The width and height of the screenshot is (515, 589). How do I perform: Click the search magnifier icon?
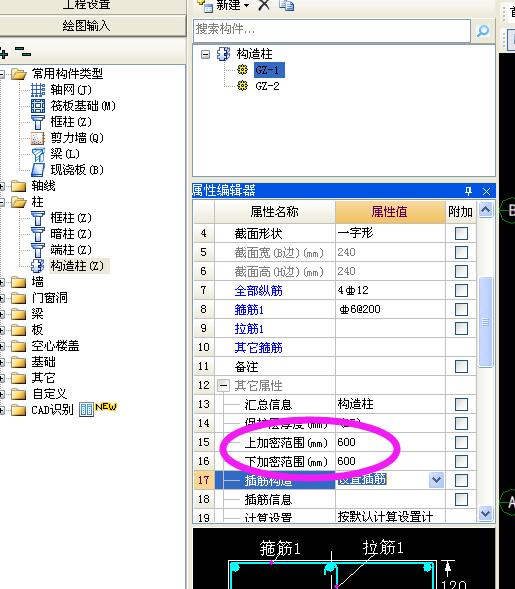click(483, 31)
